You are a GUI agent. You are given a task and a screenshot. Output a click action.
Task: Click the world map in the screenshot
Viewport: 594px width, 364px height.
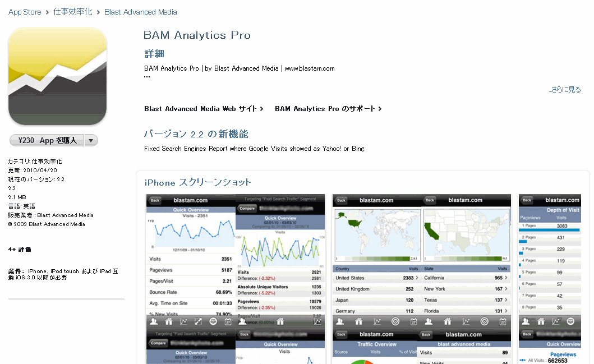(x=377, y=235)
